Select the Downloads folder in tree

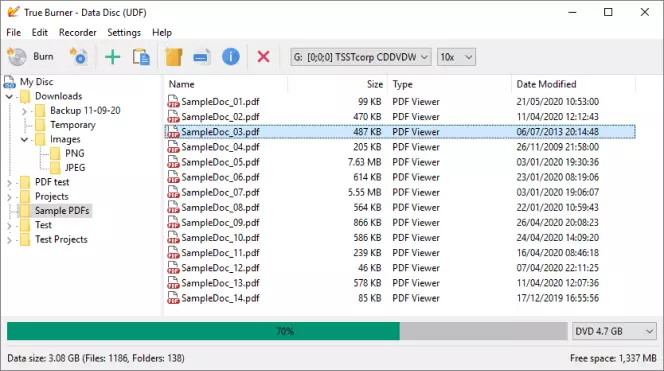pyautogui.click(x=58, y=96)
